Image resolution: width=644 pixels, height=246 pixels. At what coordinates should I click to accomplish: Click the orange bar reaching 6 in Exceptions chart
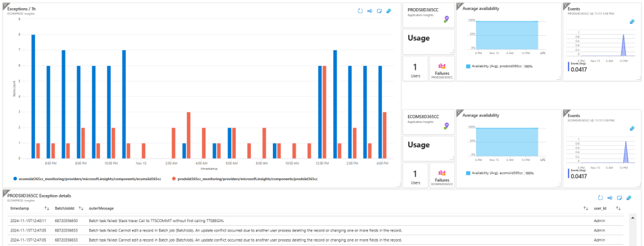325,112
